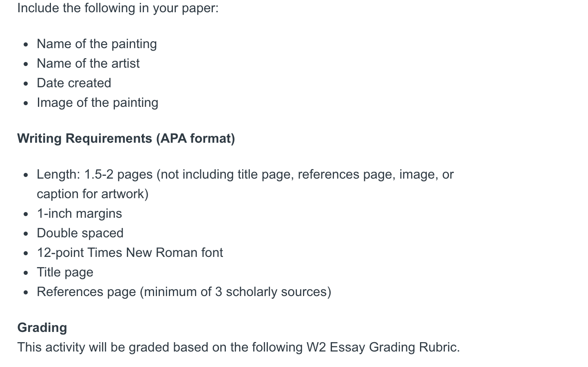Select the 'Name of the painting' list item
588x367 pixels.
pos(97,44)
